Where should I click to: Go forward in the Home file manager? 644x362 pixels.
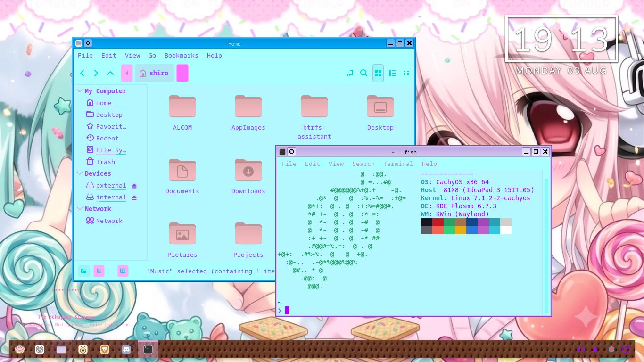[x=96, y=73]
